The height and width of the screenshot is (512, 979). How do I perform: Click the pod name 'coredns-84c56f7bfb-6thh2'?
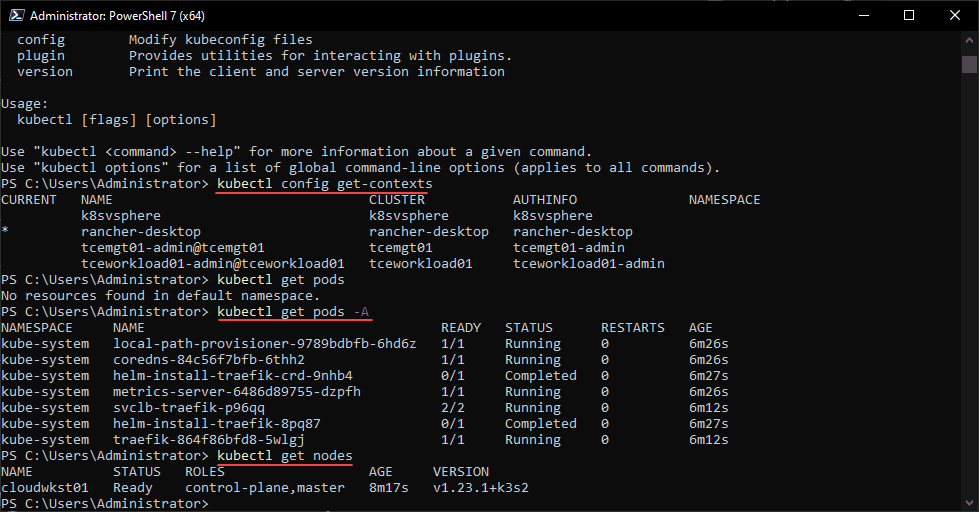point(209,360)
